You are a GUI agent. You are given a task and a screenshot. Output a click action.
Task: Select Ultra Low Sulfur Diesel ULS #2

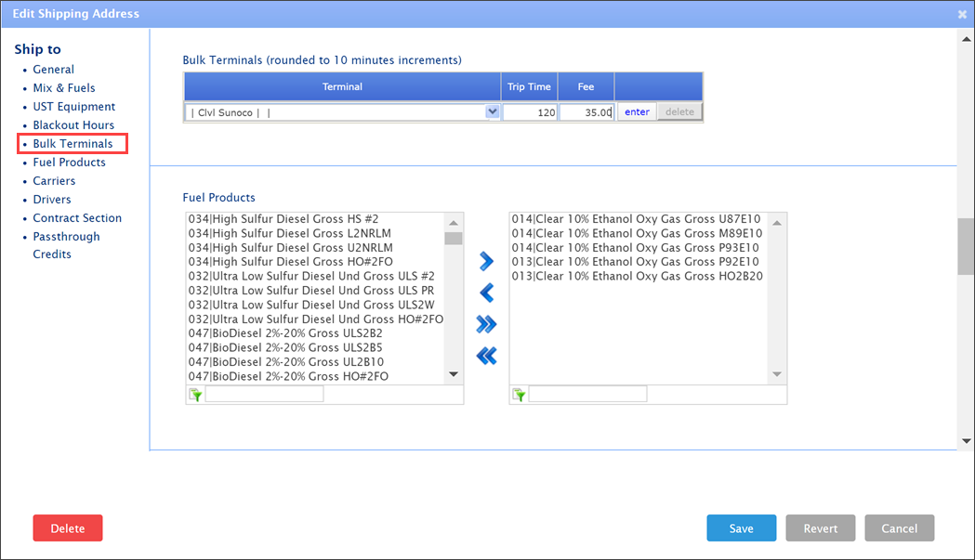[311, 276]
